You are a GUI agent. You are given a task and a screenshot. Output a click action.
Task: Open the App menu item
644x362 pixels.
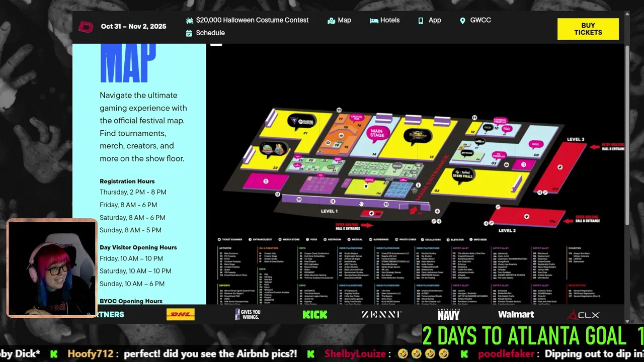pyautogui.click(x=435, y=20)
